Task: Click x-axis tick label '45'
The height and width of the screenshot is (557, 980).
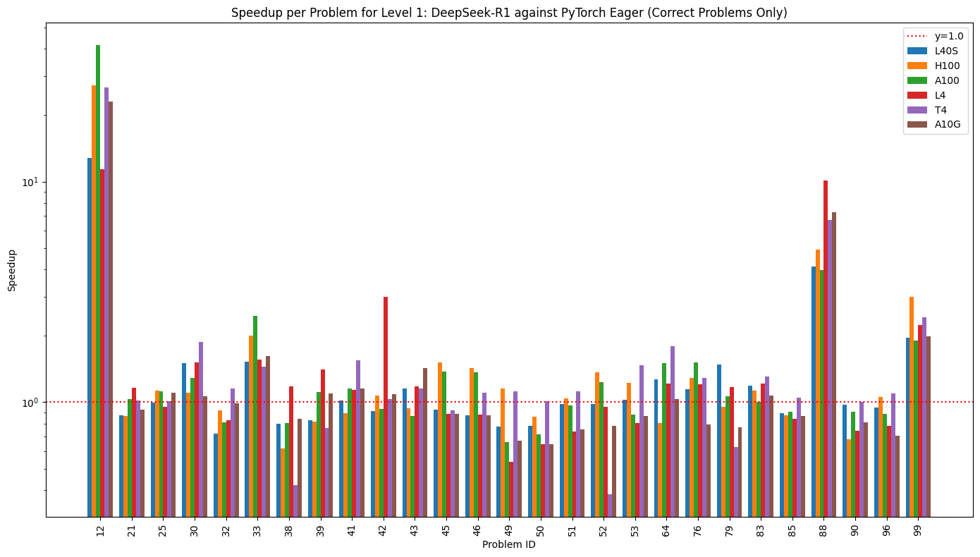Action: pyautogui.click(x=446, y=530)
